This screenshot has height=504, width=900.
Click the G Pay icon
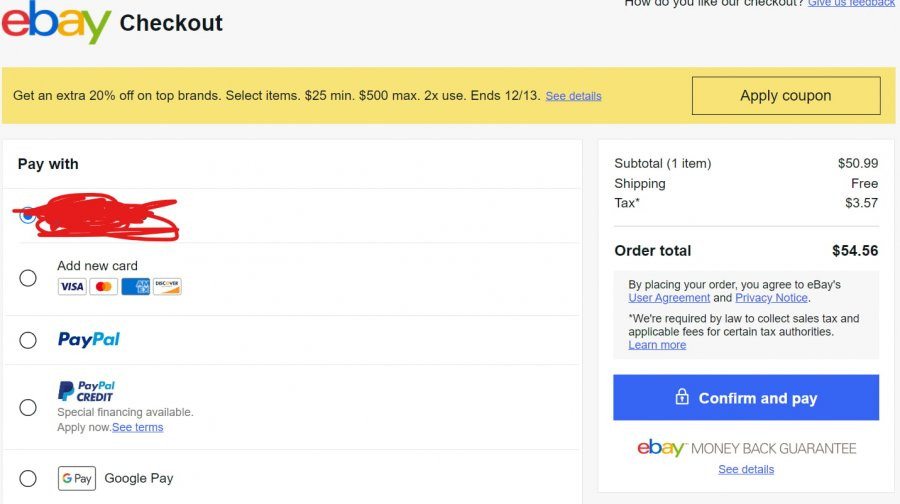click(x=77, y=479)
